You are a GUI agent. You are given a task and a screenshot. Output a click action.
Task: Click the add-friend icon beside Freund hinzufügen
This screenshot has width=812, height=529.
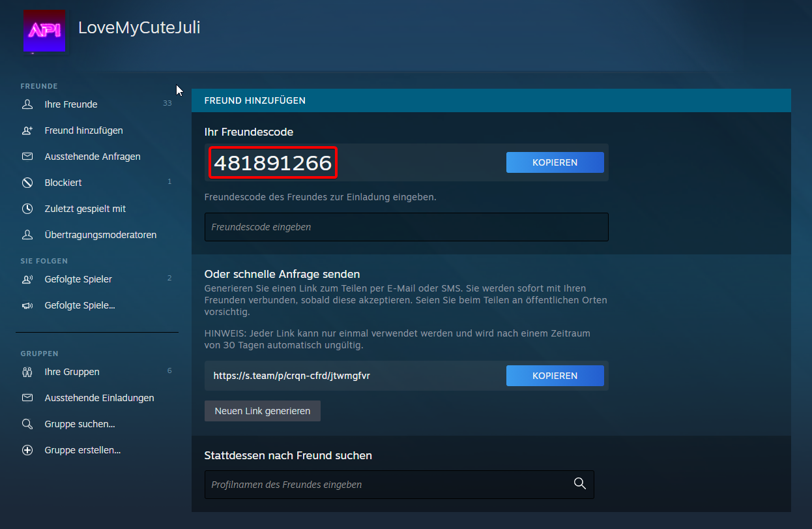[x=27, y=130]
